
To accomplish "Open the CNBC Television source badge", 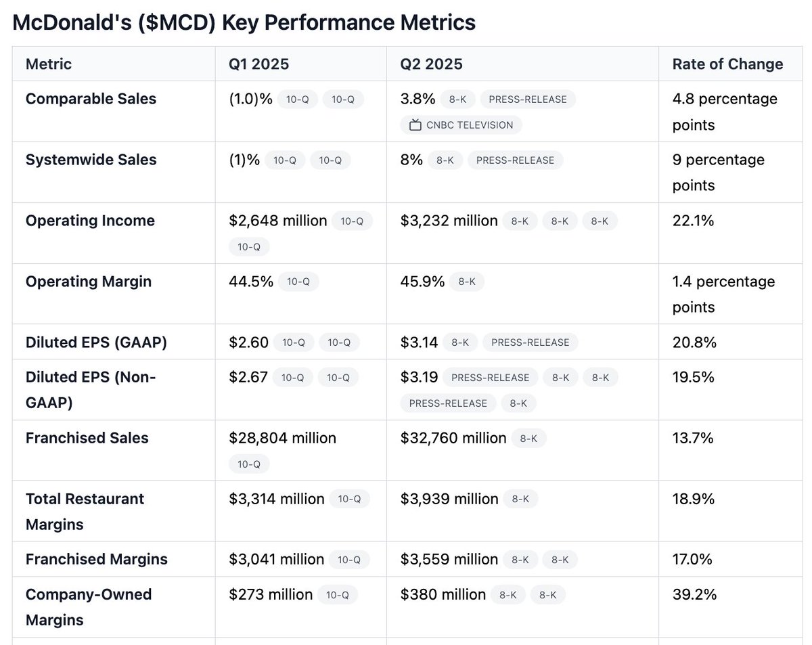I will click(x=461, y=125).
